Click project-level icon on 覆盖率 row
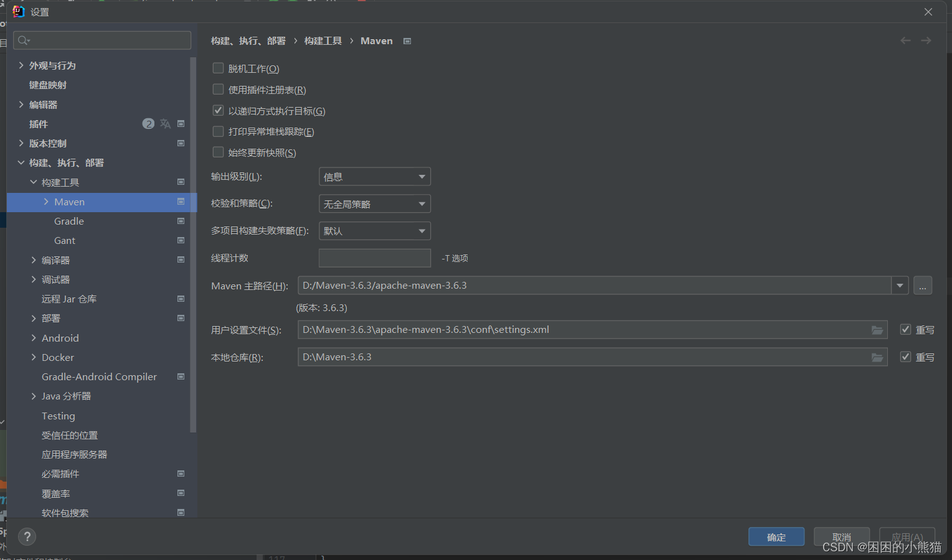This screenshot has width=952, height=560. click(x=181, y=493)
